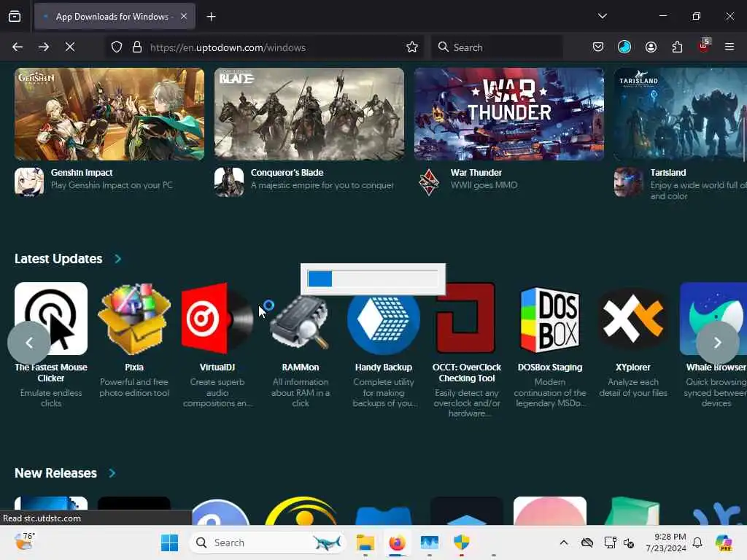
Task: Open clock and date 9:28 PM
Action: [666, 542]
